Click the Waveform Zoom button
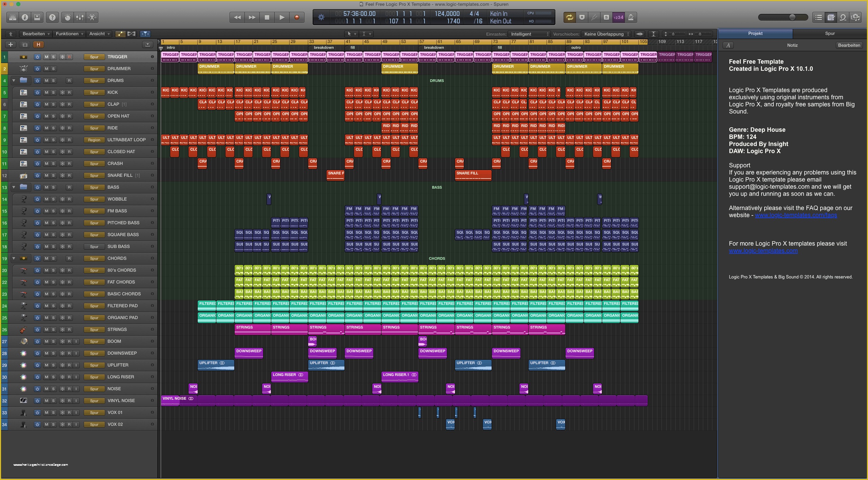 [x=639, y=34]
